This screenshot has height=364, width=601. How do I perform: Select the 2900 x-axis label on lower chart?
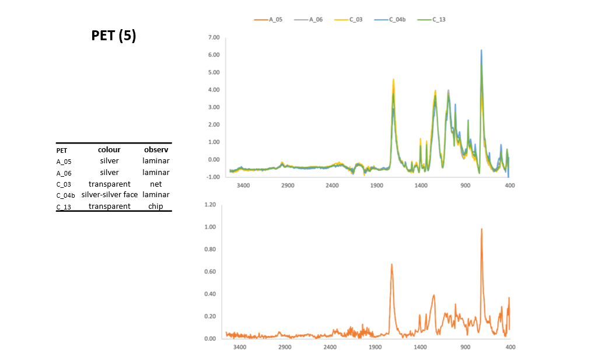(285, 347)
